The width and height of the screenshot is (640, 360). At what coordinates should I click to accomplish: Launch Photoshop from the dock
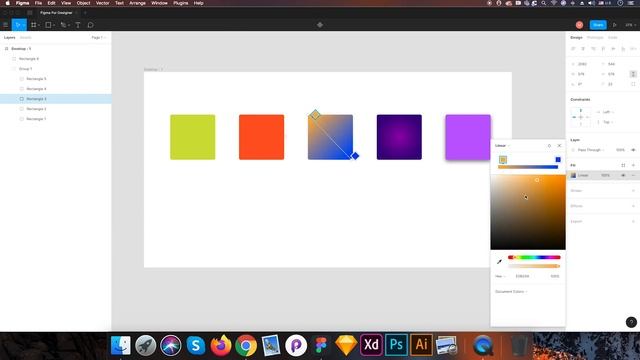coord(396,345)
